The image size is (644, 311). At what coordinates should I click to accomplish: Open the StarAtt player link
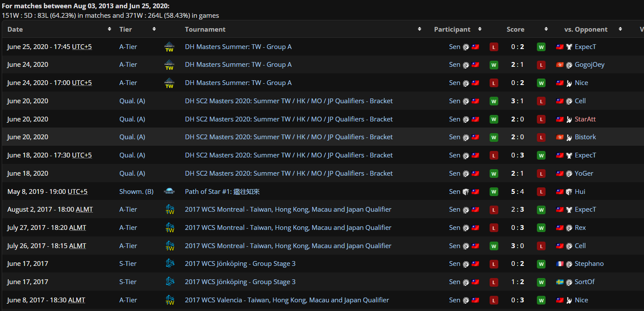tap(585, 119)
